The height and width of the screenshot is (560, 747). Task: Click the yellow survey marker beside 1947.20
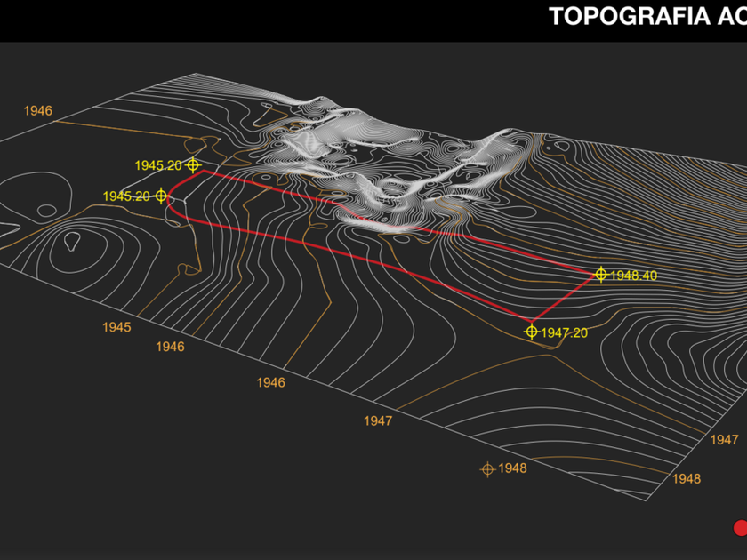click(532, 332)
